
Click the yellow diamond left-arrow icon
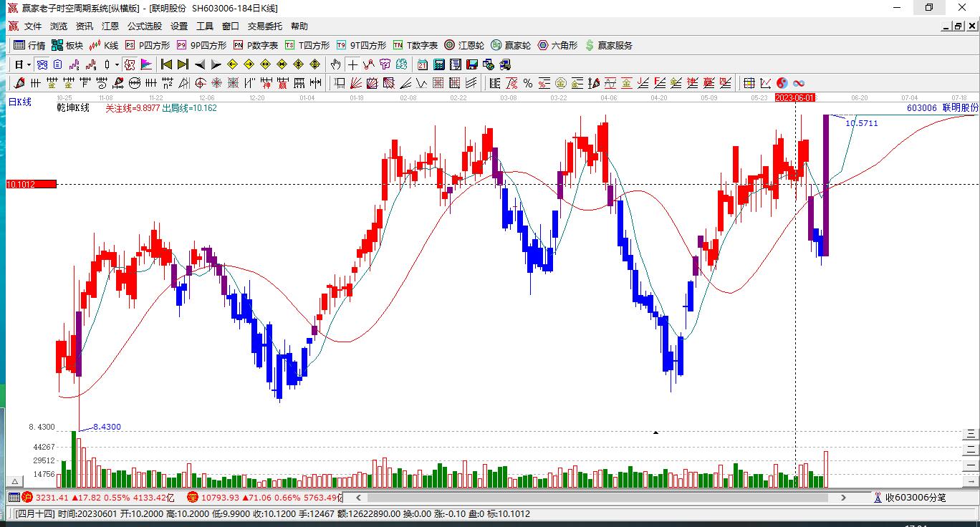point(233,64)
